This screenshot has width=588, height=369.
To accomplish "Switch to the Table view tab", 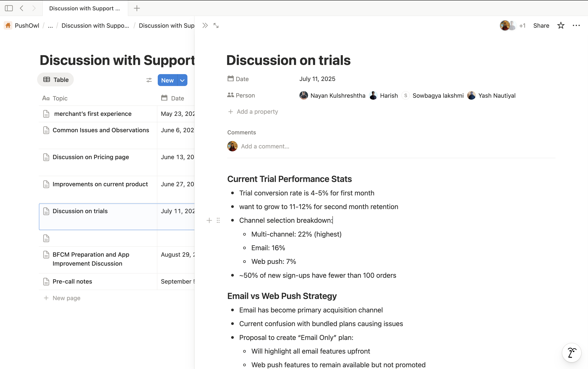I will [x=55, y=80].
